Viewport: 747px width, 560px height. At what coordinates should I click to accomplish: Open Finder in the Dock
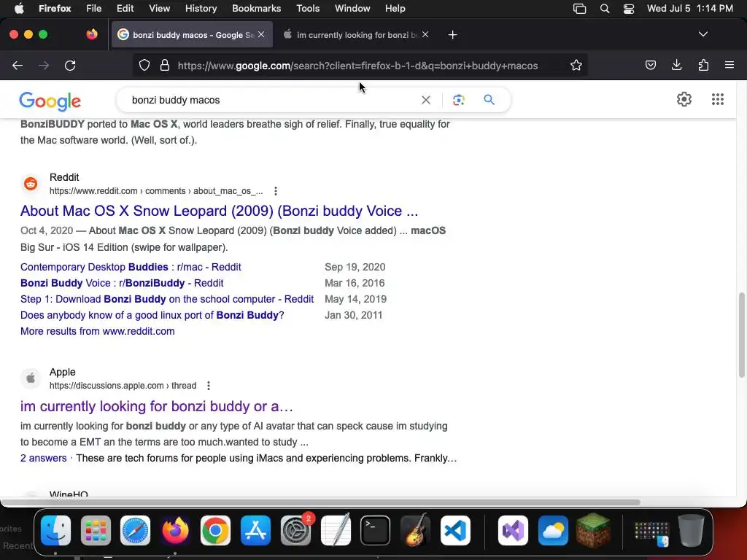(55, 531)
